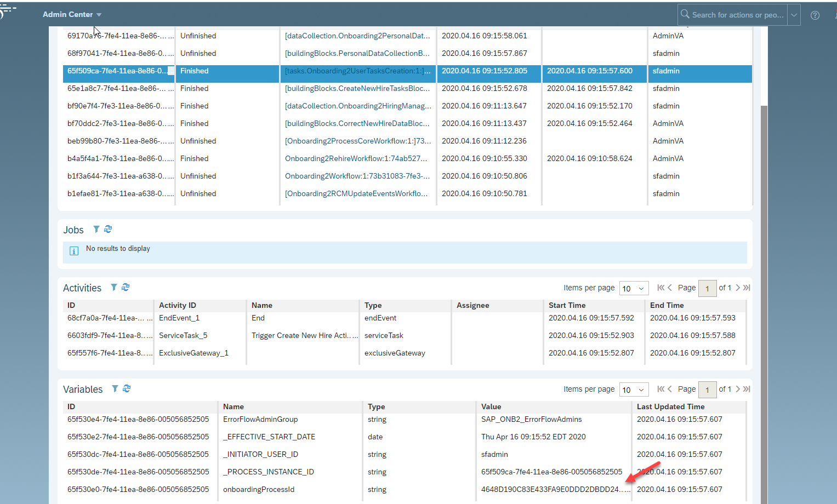Click the Variables page number field

(x=708, y=390)
